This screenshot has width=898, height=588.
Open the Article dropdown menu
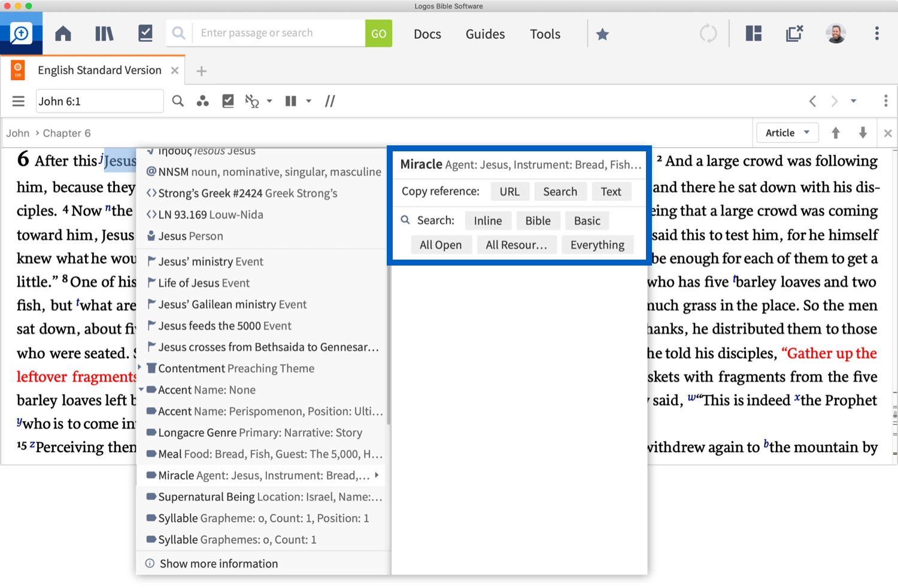(x=787, y=132)
